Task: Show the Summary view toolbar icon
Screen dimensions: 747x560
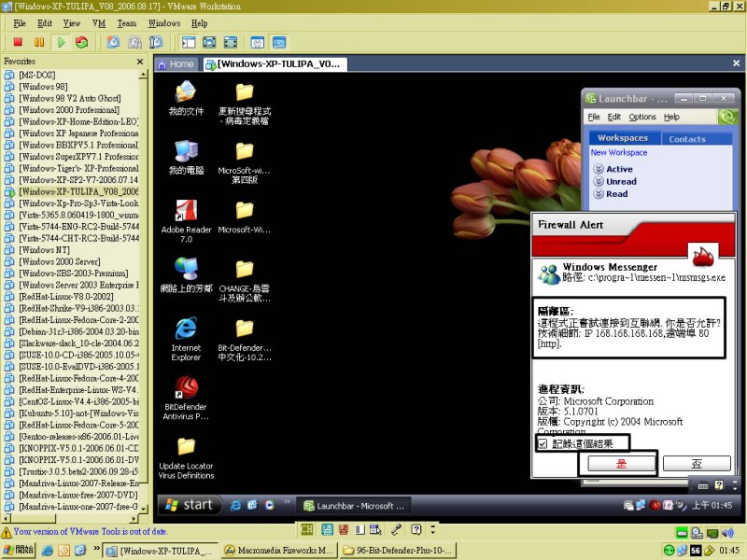Action: 258,42
